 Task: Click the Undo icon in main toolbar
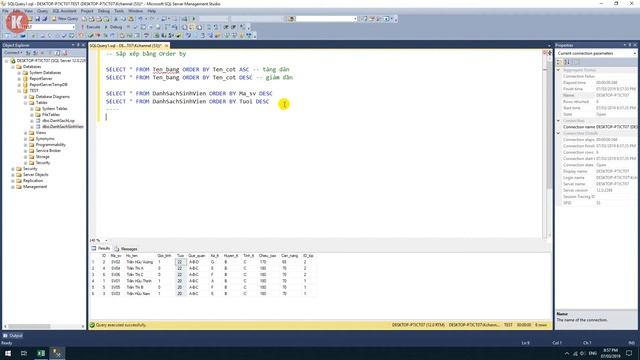click(x=140, y=19)
